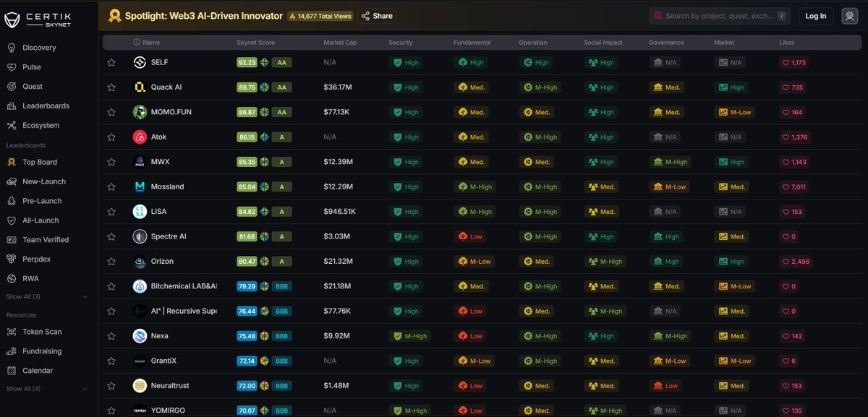The height and width of the screenshot is (417, 868).
Task: Click the Mossland project logo
Action: [140, 186]
